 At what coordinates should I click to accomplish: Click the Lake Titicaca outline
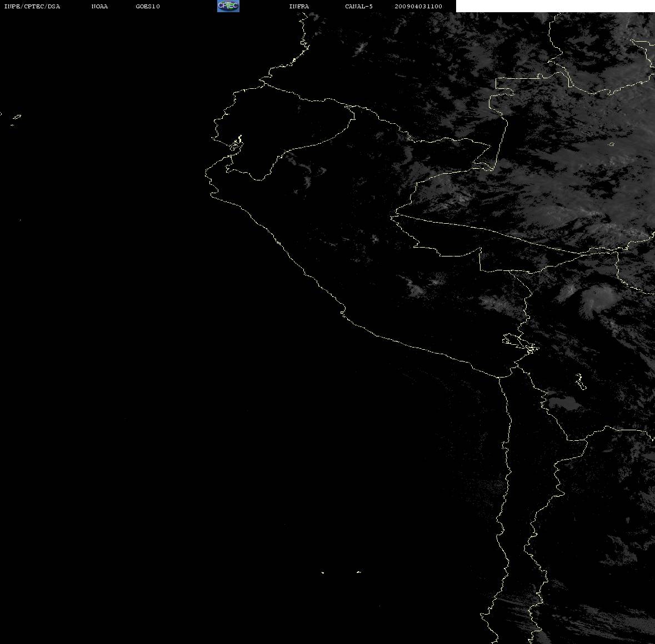coord(521,344)
